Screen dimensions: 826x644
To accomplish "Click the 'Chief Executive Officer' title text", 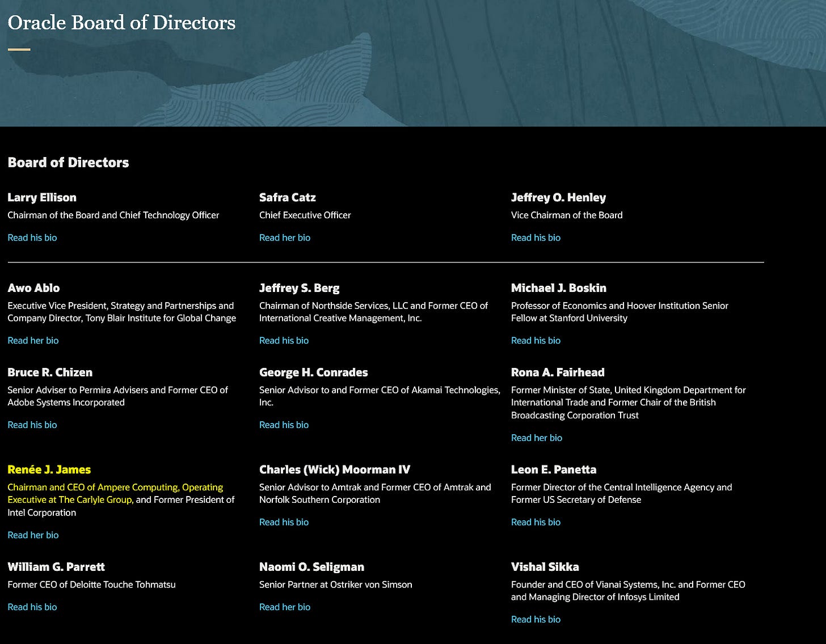I will (305, 215).
